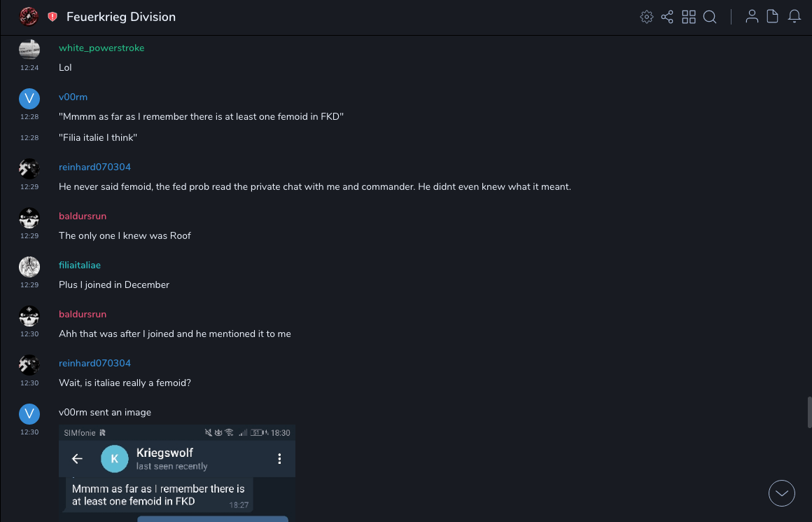Open the grid view icon in header
Viewport: 812px width, 522px height.
(x=689, y=17)
